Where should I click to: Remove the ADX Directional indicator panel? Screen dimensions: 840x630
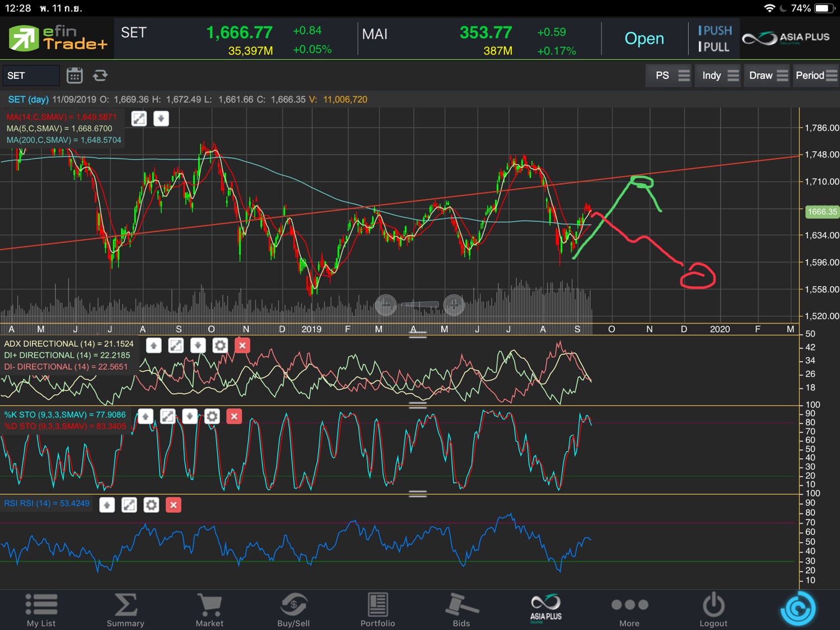[x=242, y=346]
